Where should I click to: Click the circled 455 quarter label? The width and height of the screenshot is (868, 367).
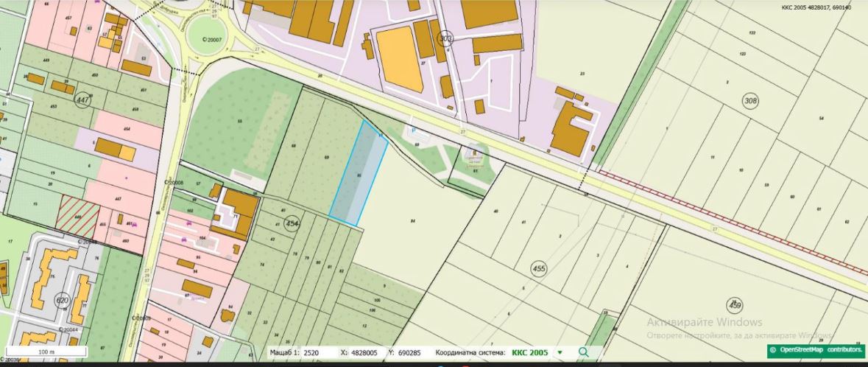(539, 269)
